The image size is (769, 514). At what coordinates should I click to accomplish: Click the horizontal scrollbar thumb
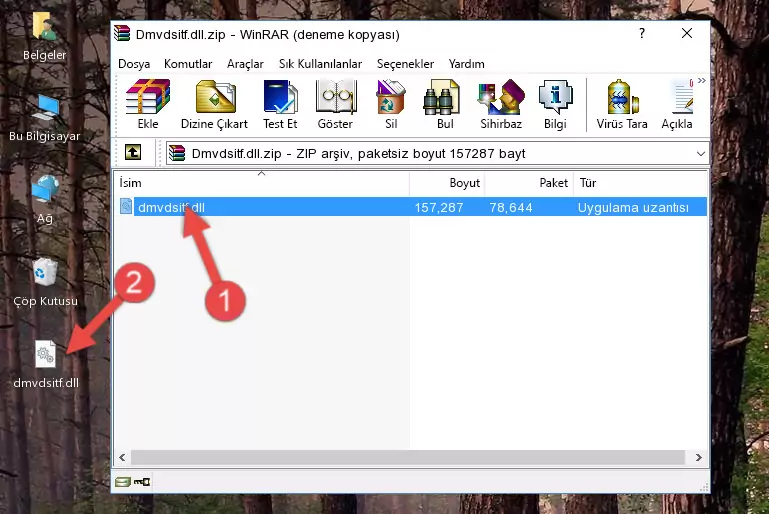coord(408,457)
